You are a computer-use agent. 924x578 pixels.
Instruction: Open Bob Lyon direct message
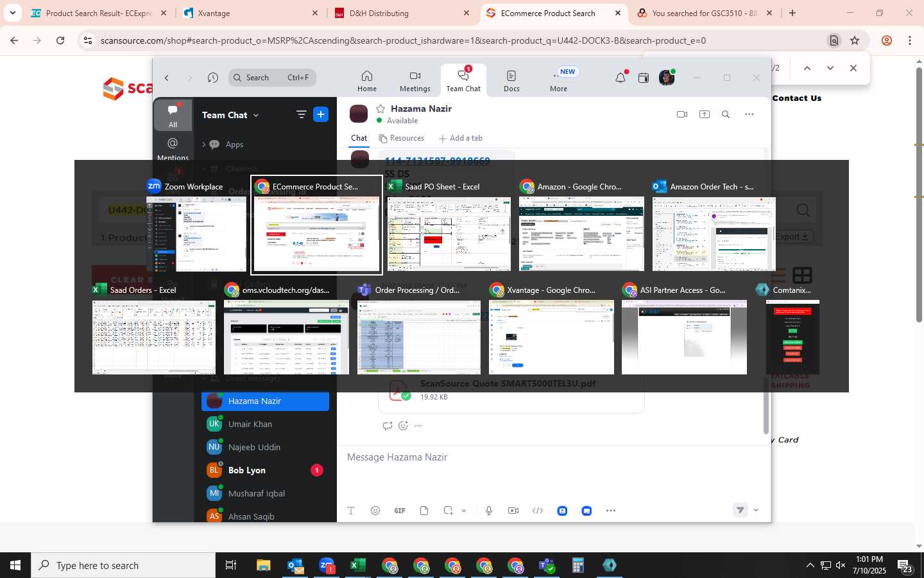pos(265,470)
